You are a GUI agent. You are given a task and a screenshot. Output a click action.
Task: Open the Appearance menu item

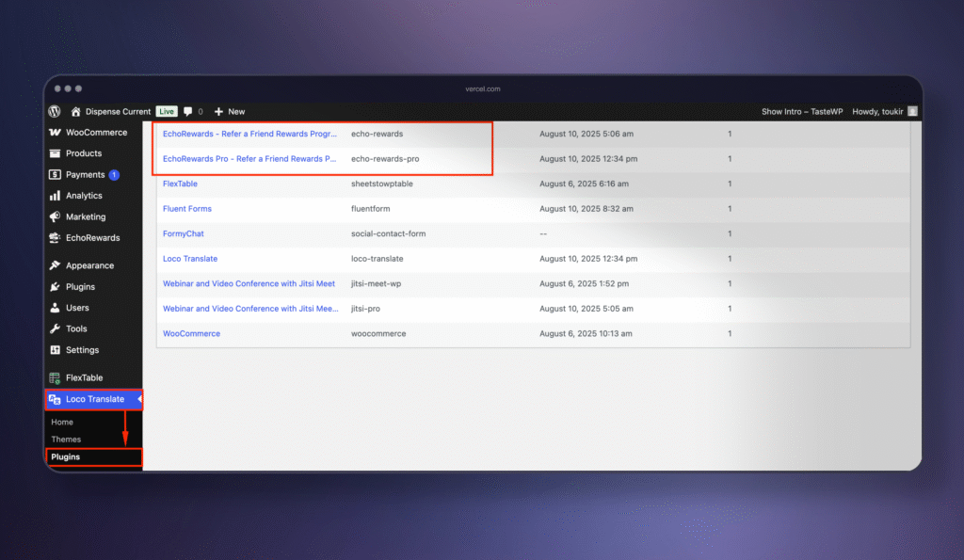(x=89, y=265)
